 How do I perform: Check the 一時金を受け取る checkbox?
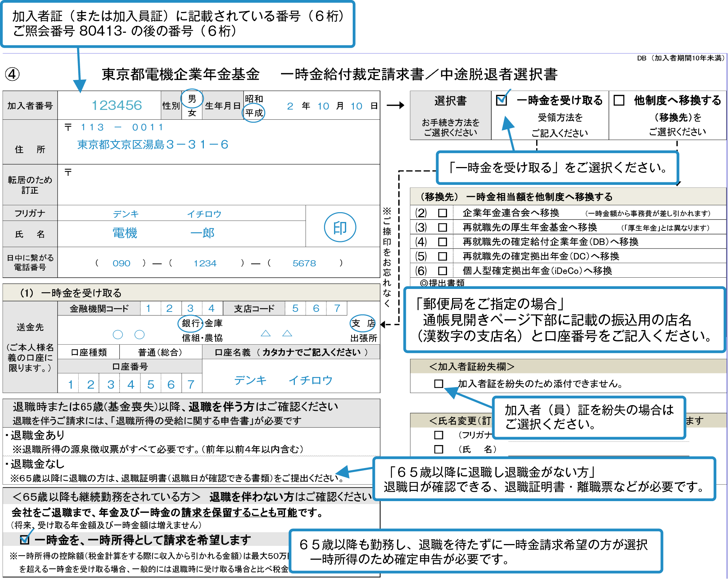502,100
